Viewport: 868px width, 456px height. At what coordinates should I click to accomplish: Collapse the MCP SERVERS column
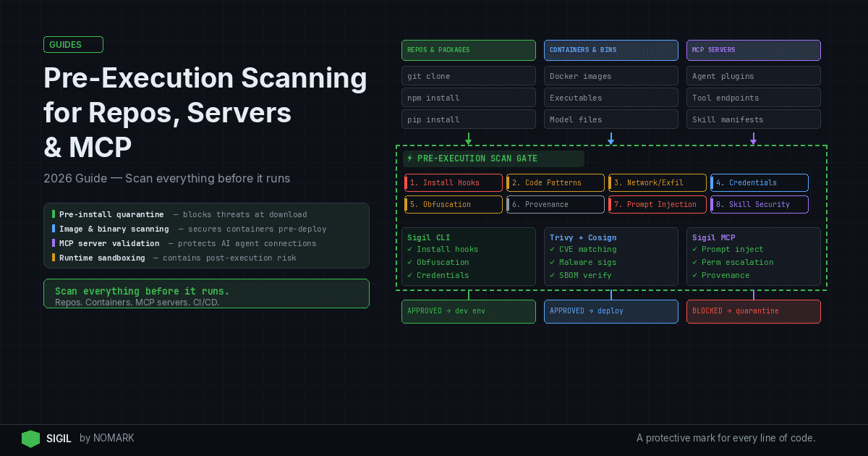753,50
